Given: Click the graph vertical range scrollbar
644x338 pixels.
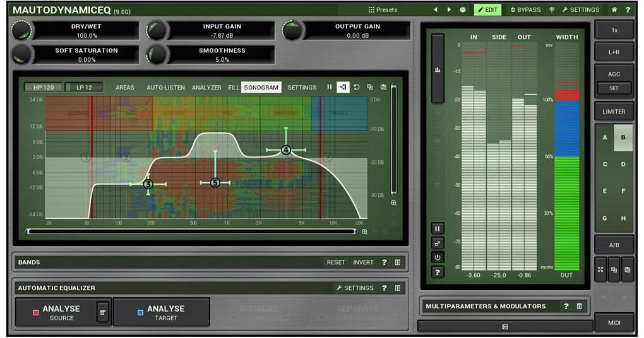Looking at the screenshot, I should (393, 139).
